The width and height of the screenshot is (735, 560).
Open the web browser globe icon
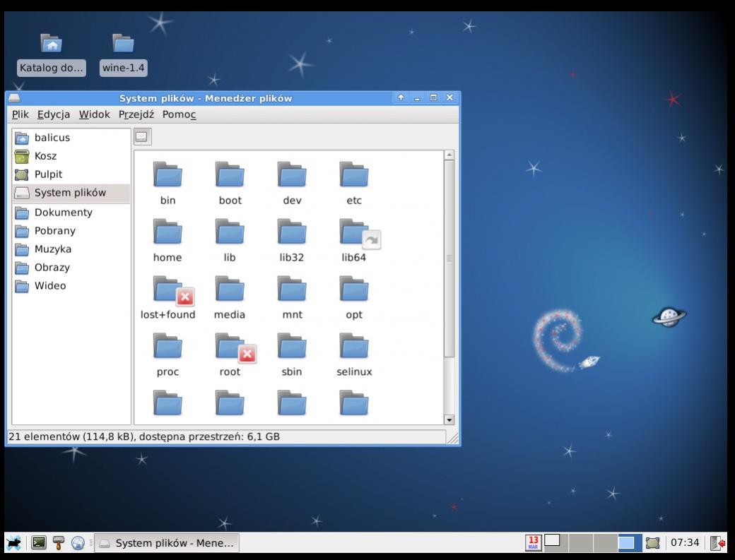point(78,543)
